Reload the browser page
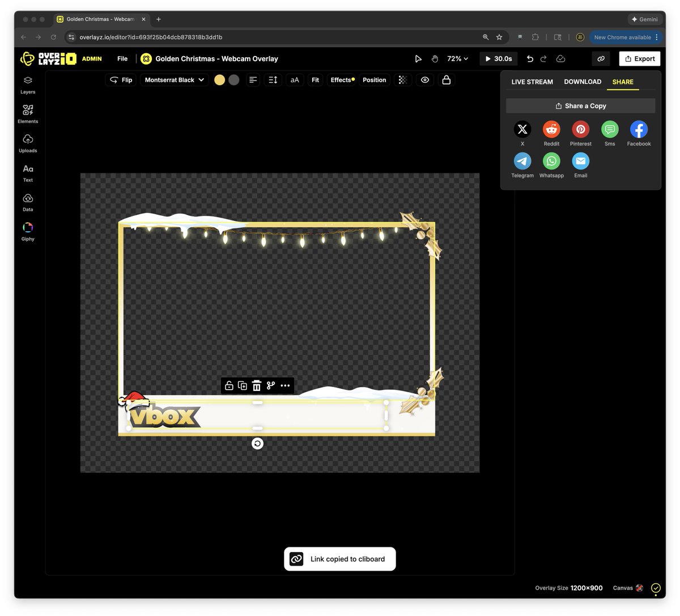The width and height of the screenshot is (680, 616). 53,37
